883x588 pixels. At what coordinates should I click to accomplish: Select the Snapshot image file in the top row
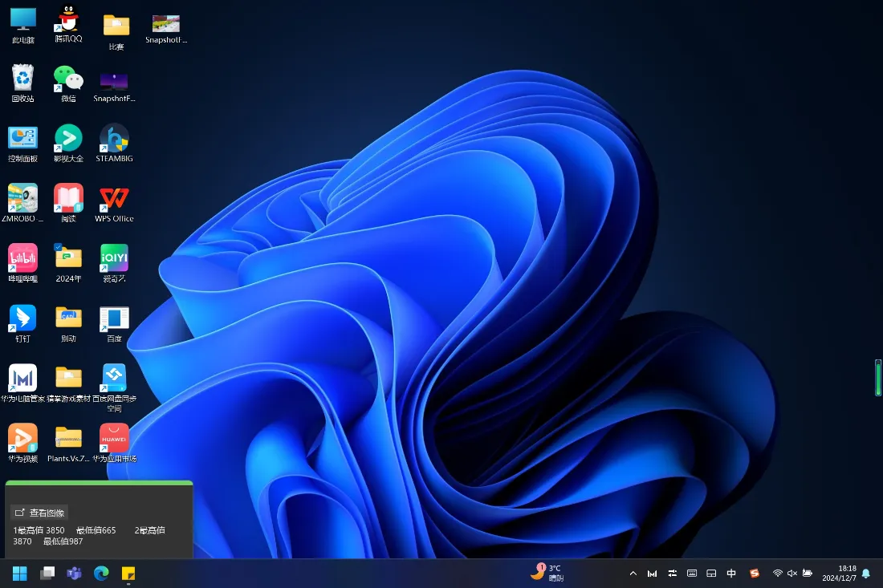(x=166, y=29)
